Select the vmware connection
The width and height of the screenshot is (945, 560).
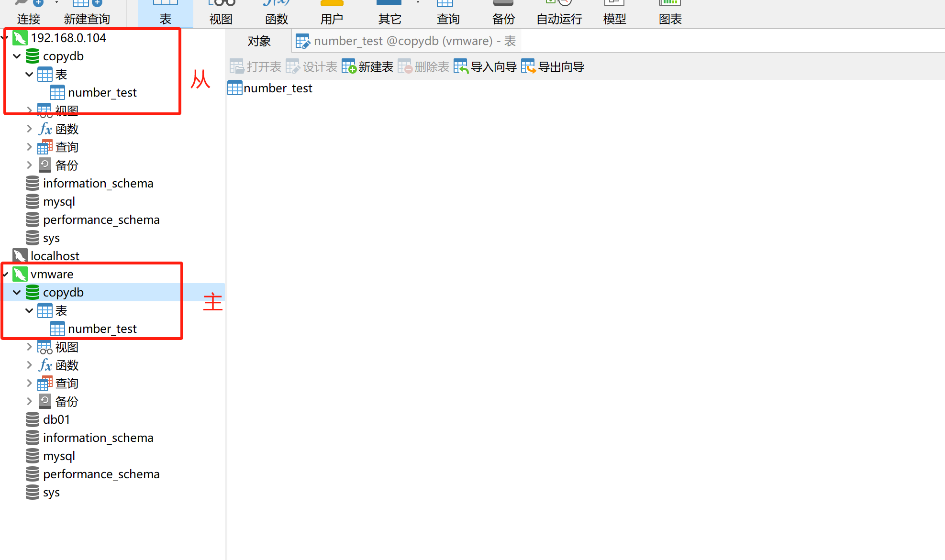[52, 275]
